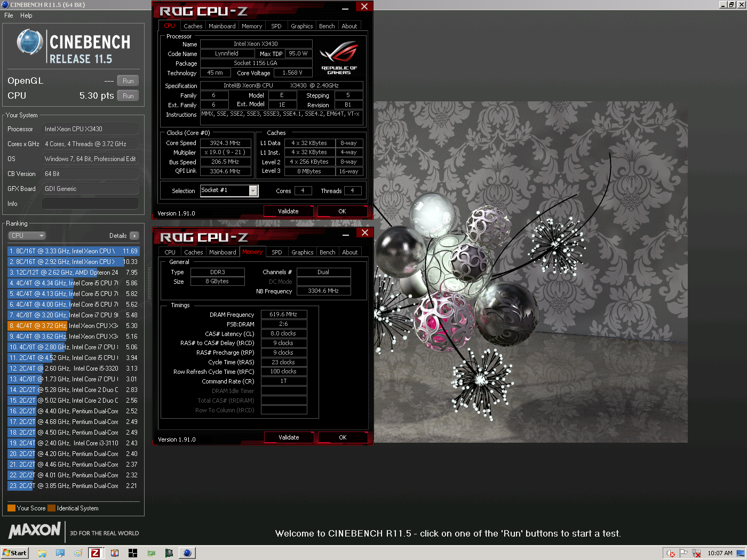Click the Details arrow button in Ranking
747x560 pixels.
[134, 236]
